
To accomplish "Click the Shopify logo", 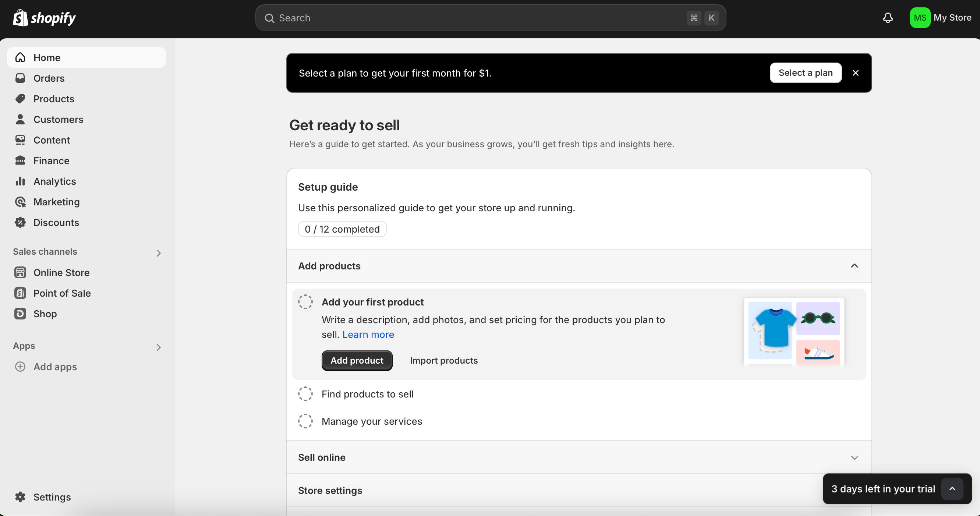I will (x=45, y=18).
